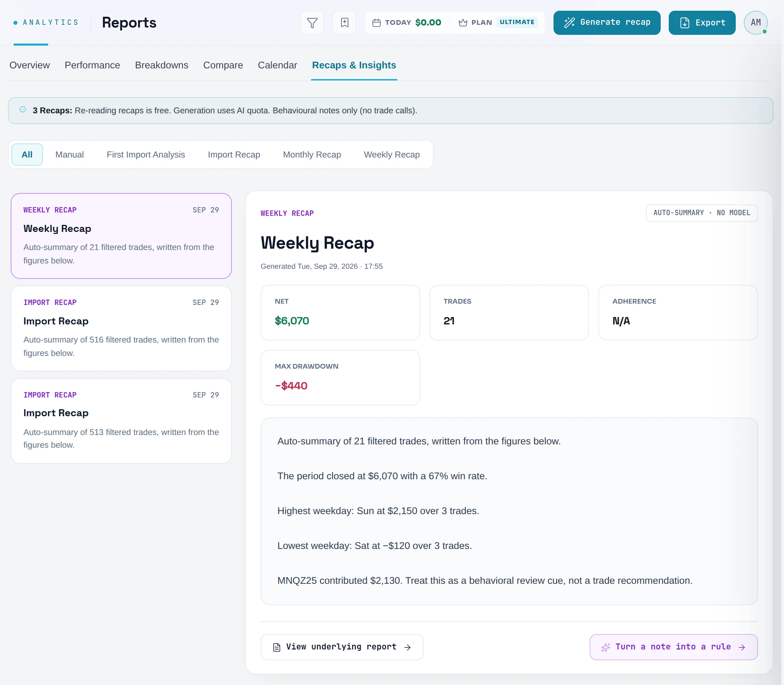This screenshot has height=685, width=784.
Task: Open the Breakdowns tab
Action: tap(161, 65)
